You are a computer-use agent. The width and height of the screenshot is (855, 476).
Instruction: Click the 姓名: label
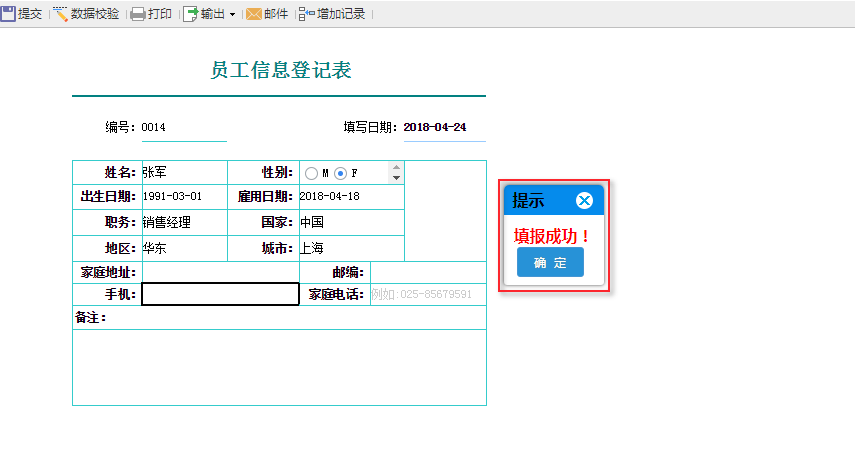coord(120,172)
